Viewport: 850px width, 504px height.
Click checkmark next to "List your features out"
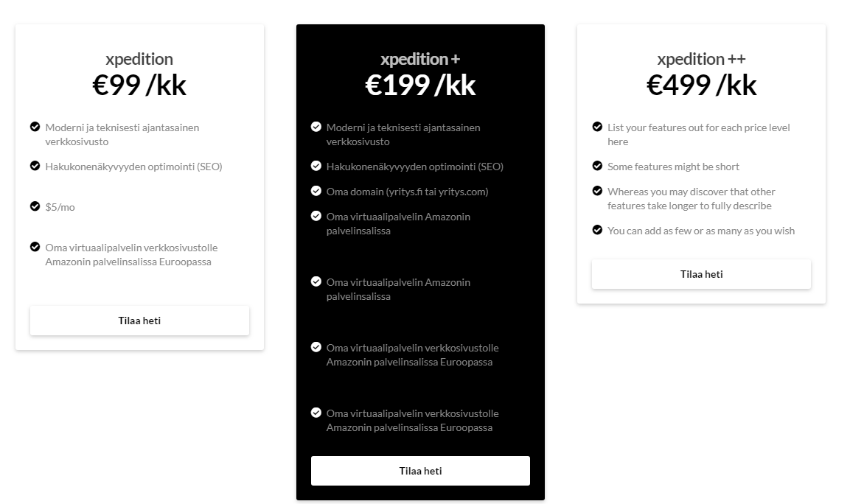[x=597, y=127]
